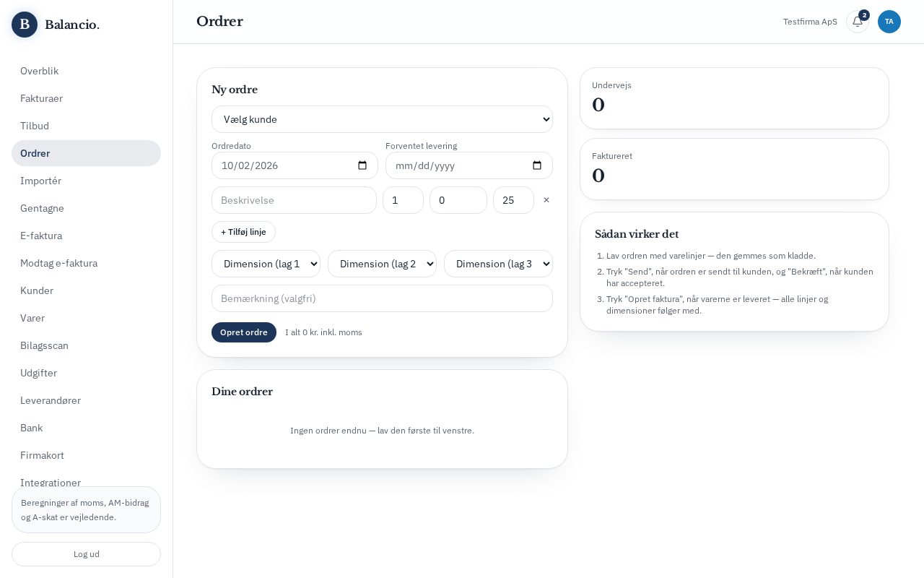
Task: Open Bank in the sidebar
Action: [x=86, y=428]
